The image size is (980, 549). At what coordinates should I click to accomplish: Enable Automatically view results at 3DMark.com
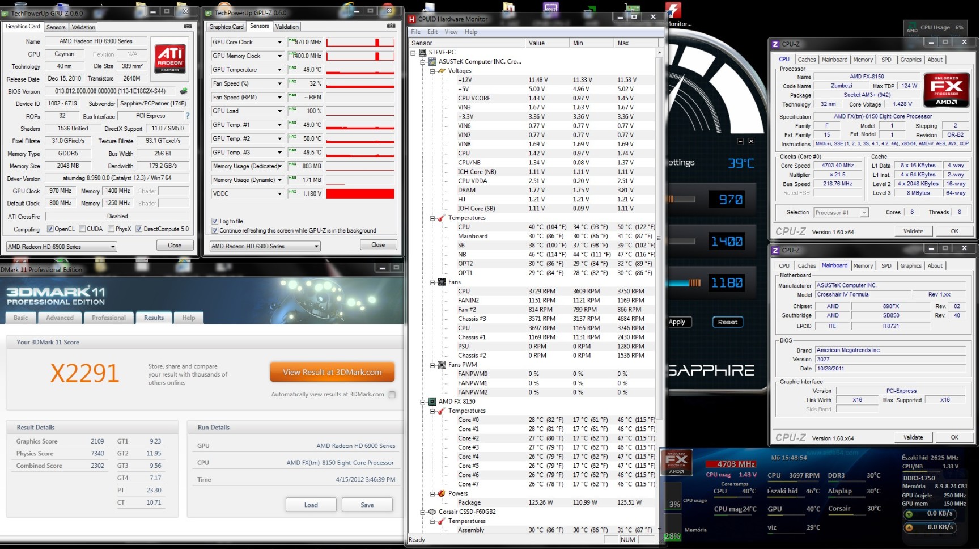pos(392,395)
